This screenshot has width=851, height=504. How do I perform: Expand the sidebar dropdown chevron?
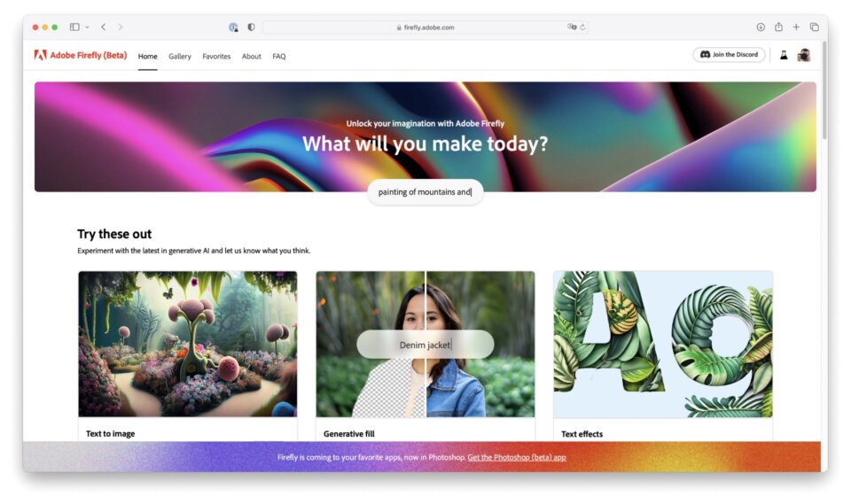tap(87, 27)
